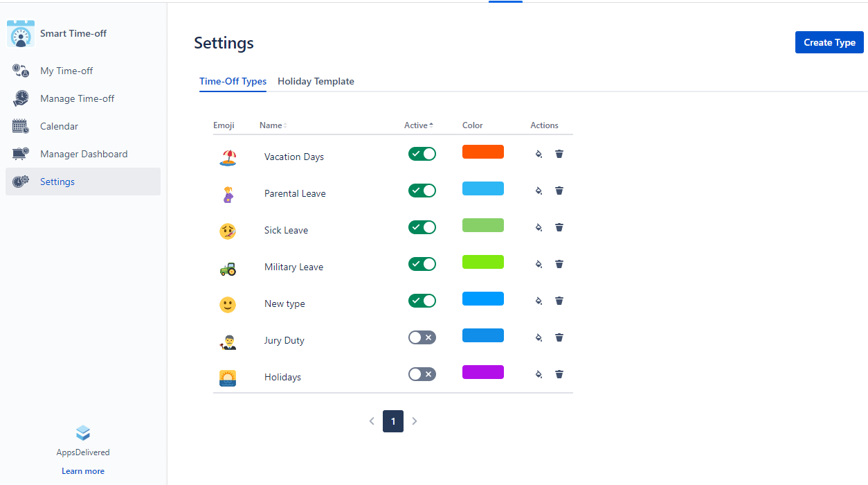Turn on the Holidays active toggle
Screen dimensions: 868x485
(x=422, y=374)
